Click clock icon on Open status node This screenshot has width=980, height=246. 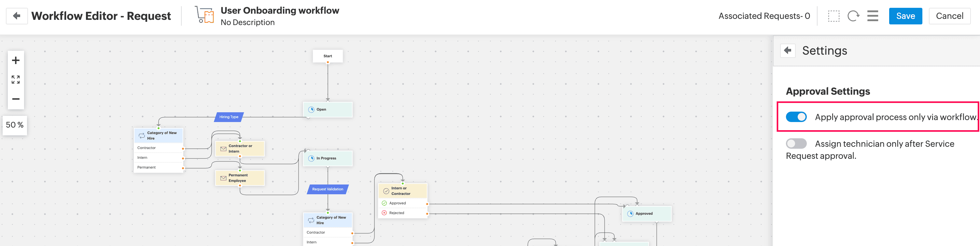pos(311,110)
